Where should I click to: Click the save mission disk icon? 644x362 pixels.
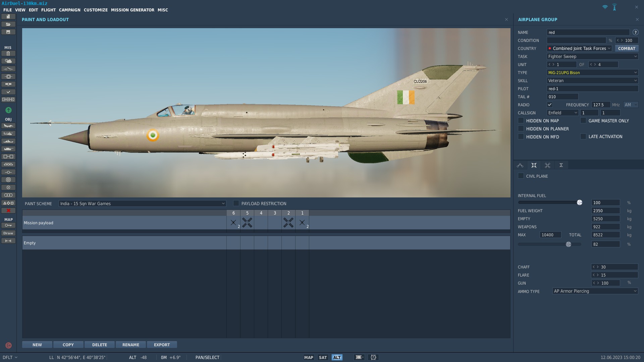pyautogui.click(x=8, y=32)
